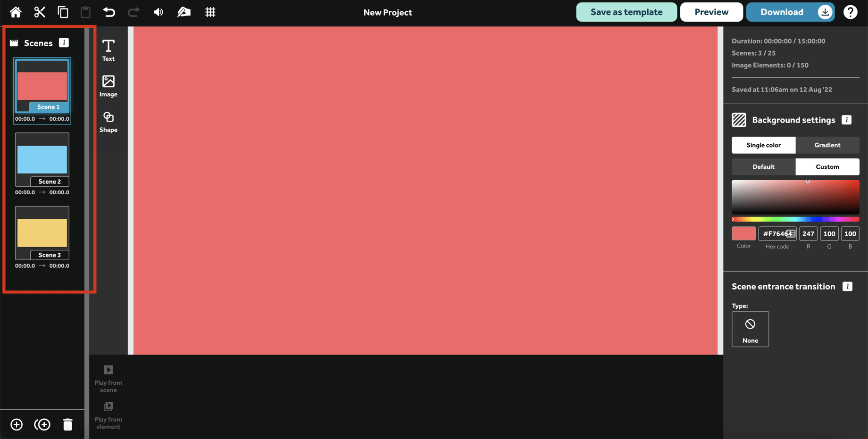Open the audio speaker settings
This screenshot has width=868, height=439.
(x=159, y=12)
